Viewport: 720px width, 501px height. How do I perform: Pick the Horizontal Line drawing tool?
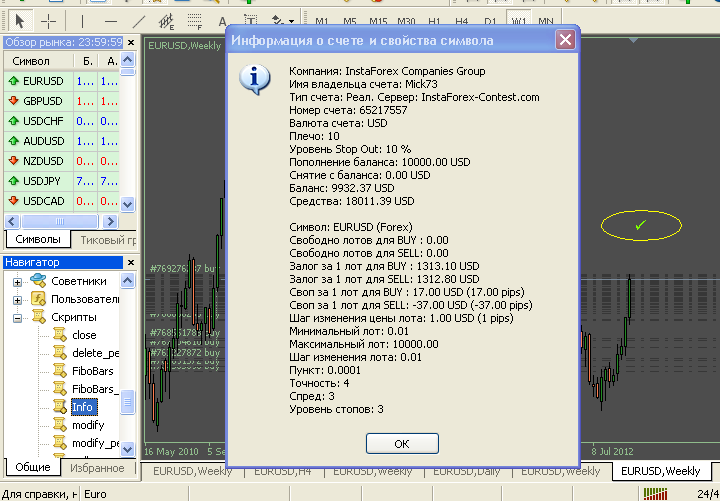click(x=111, y=21)
